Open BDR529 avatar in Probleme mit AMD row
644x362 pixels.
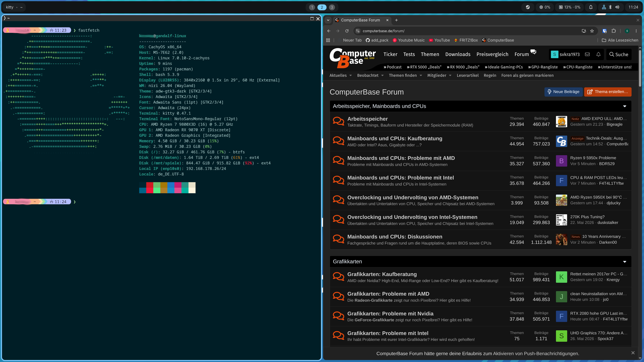pos(561,161)
